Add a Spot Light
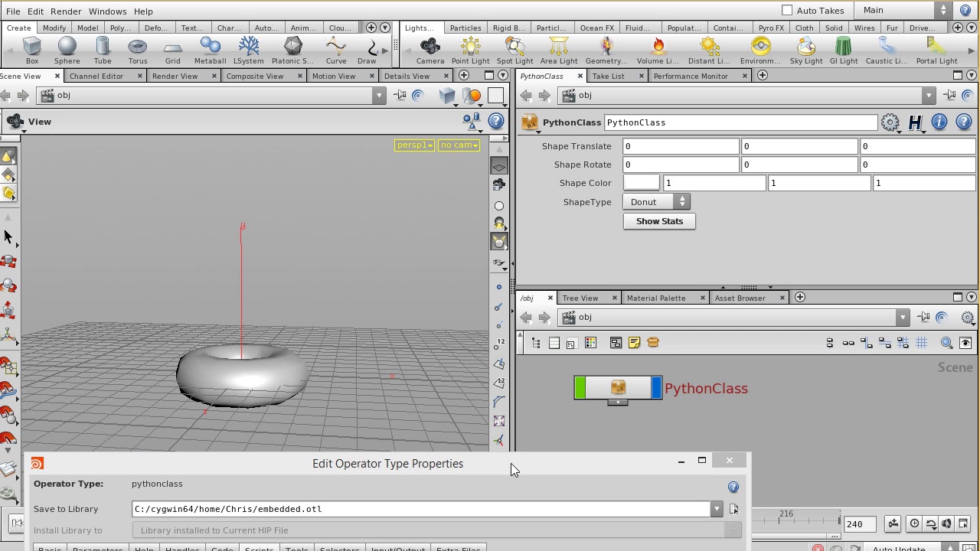980x551 pixels. (x=514, y=51)
